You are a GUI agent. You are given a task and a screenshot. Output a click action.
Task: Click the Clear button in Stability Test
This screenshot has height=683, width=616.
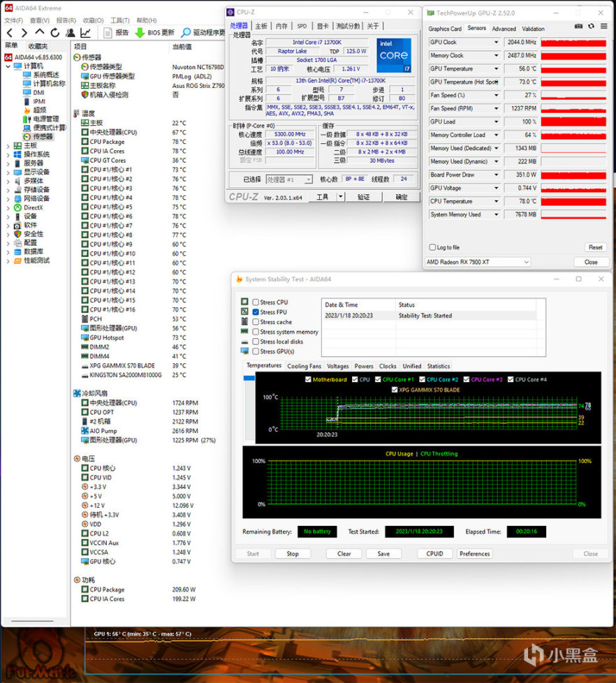tap(344, 554)
